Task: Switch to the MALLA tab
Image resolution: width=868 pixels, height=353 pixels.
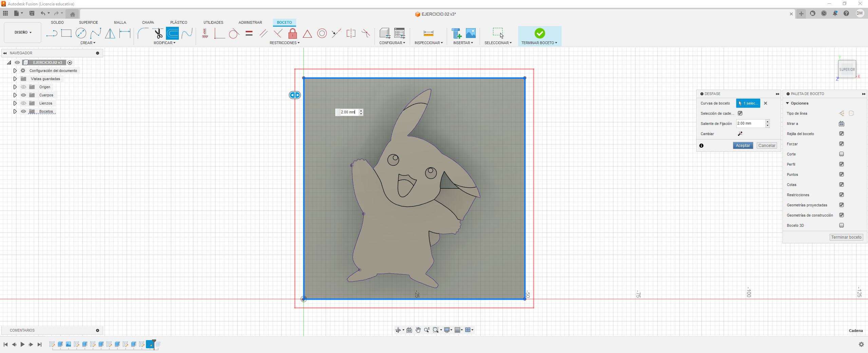Action: 120,22
